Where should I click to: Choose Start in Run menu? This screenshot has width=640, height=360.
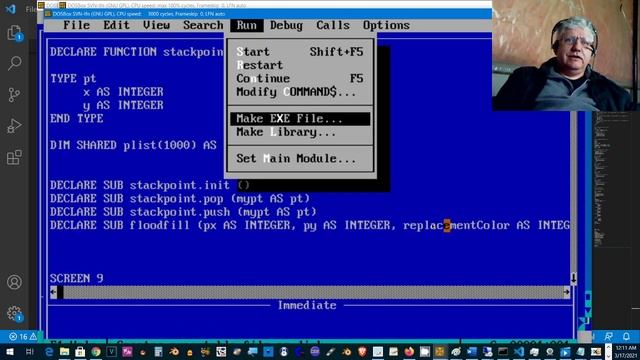(x=300, y=52)
